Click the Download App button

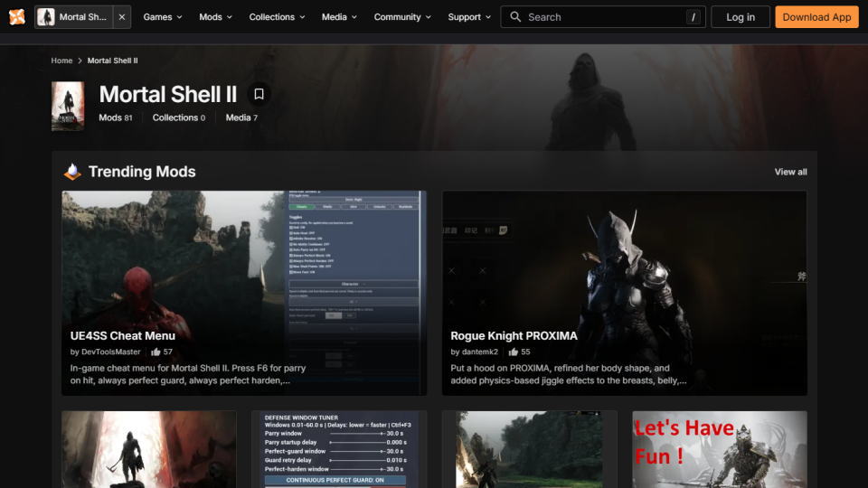coord(816,16)
